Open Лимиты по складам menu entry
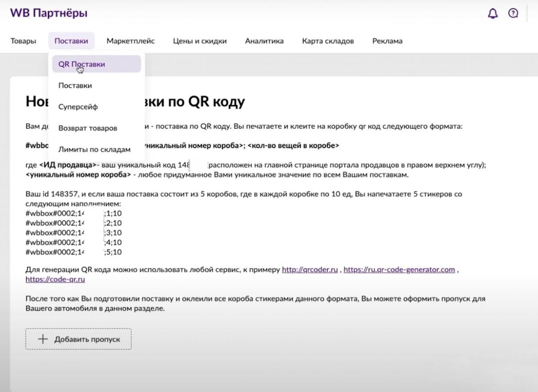The width and height of the screenshot is (538, 392). [95, 149]
